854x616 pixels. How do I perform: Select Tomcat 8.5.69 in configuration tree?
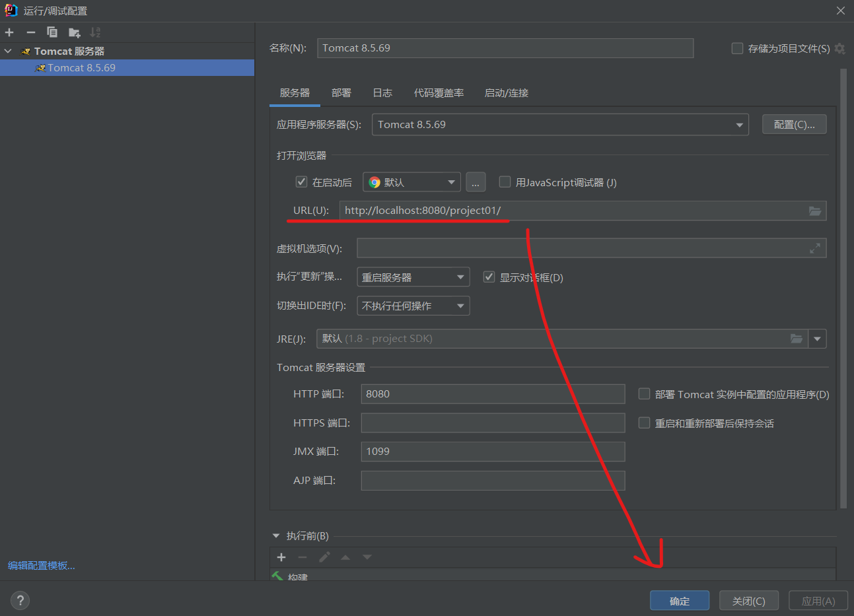click(127, 67)
